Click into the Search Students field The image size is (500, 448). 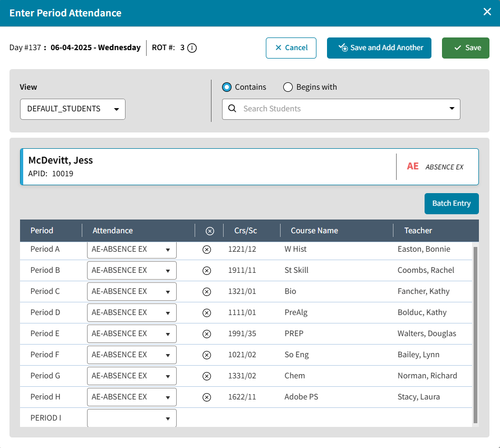click(341, 109)
